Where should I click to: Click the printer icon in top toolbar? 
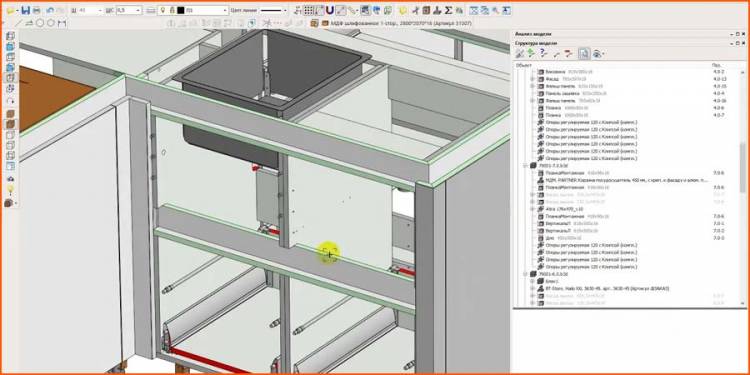point(37,10)
